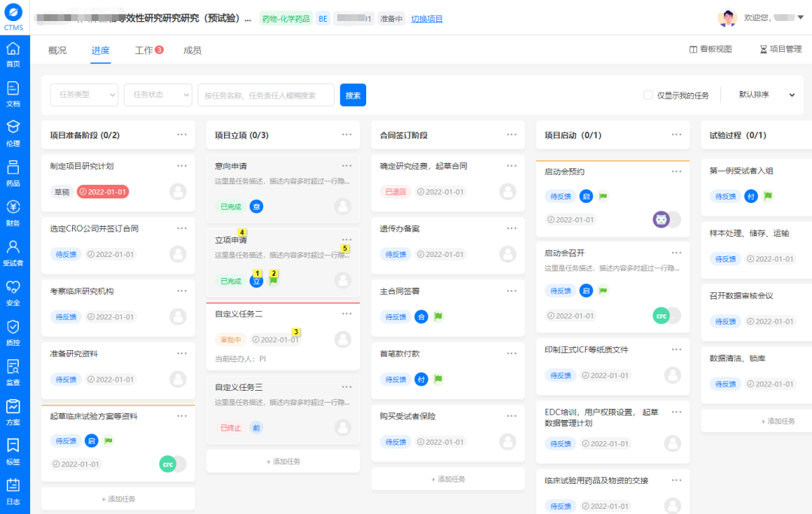The image size is (812, 514).
Task: Click the 搜索 search button
Action: (x=353, y=95)
